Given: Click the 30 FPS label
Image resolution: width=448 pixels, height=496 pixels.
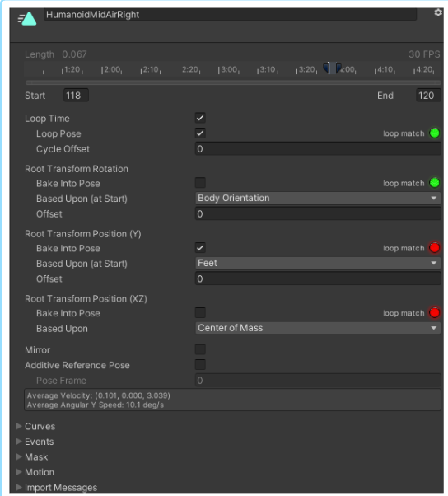Looking at the screenshot, I should tap(424, 54).
